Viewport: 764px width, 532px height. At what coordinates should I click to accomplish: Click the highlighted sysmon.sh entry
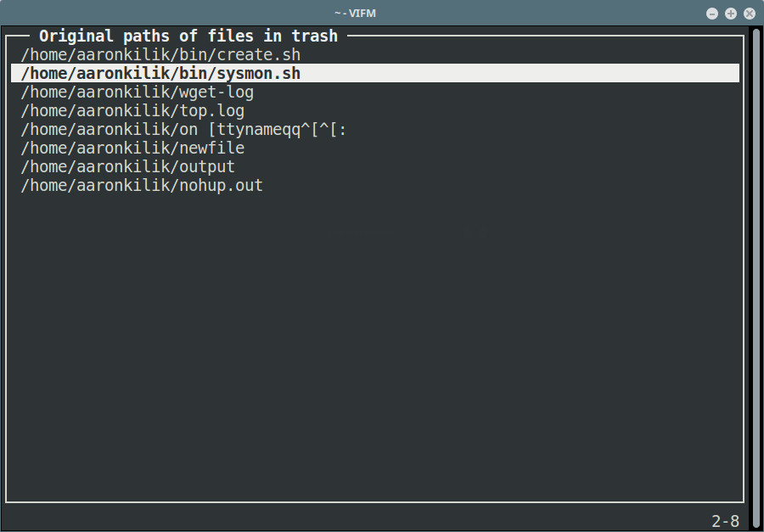pos(375,73)
